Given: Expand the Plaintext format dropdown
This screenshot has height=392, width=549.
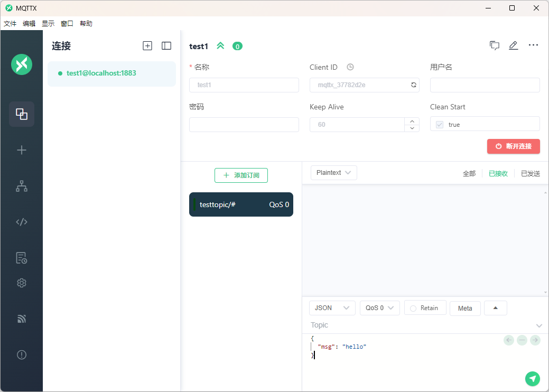Looking at the screenshot, I should pyautogui.click(x=333, y=173).
